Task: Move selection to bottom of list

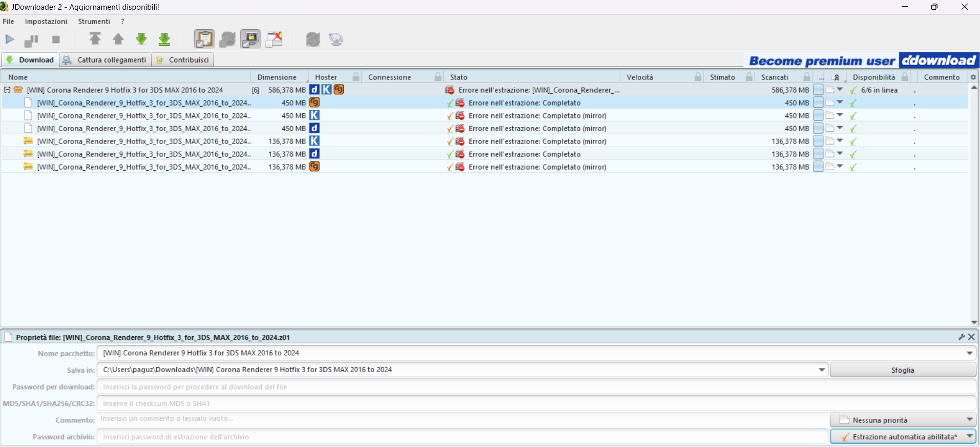Action: [x=164, y=39]
